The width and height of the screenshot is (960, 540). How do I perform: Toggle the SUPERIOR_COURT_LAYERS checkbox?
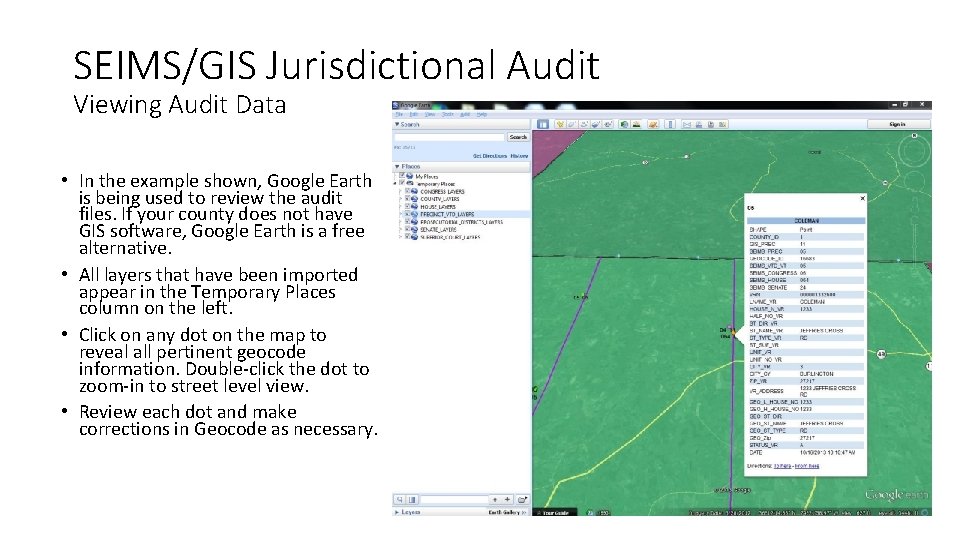408,236
